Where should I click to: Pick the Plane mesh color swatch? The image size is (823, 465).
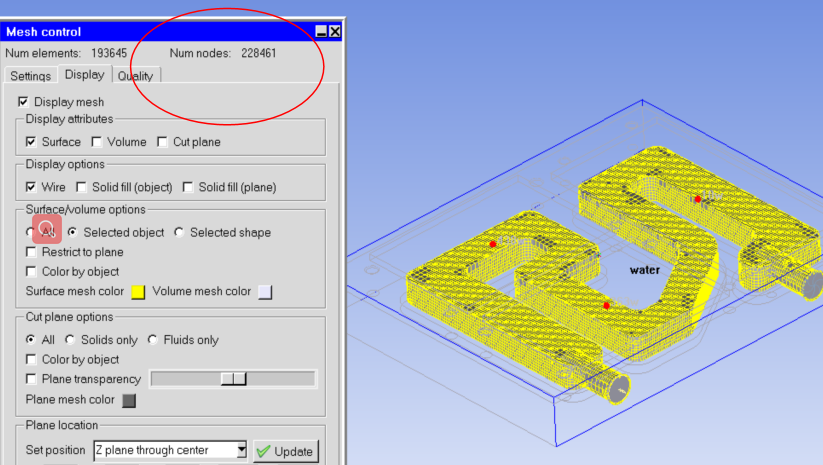[x=129, y=401]
